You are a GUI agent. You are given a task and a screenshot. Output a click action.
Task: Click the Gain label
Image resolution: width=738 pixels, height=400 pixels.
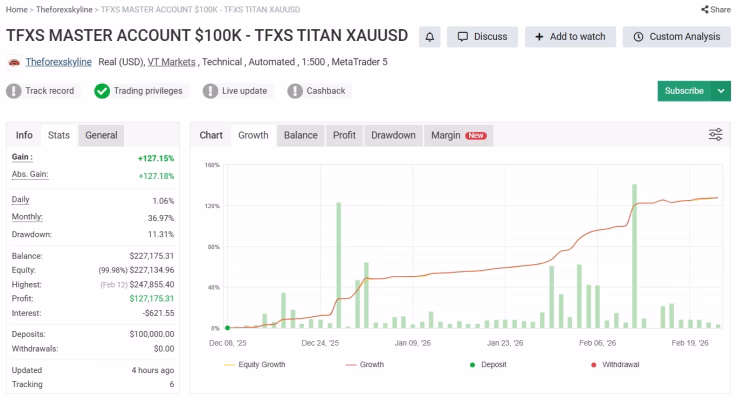[x=22, y=157]
